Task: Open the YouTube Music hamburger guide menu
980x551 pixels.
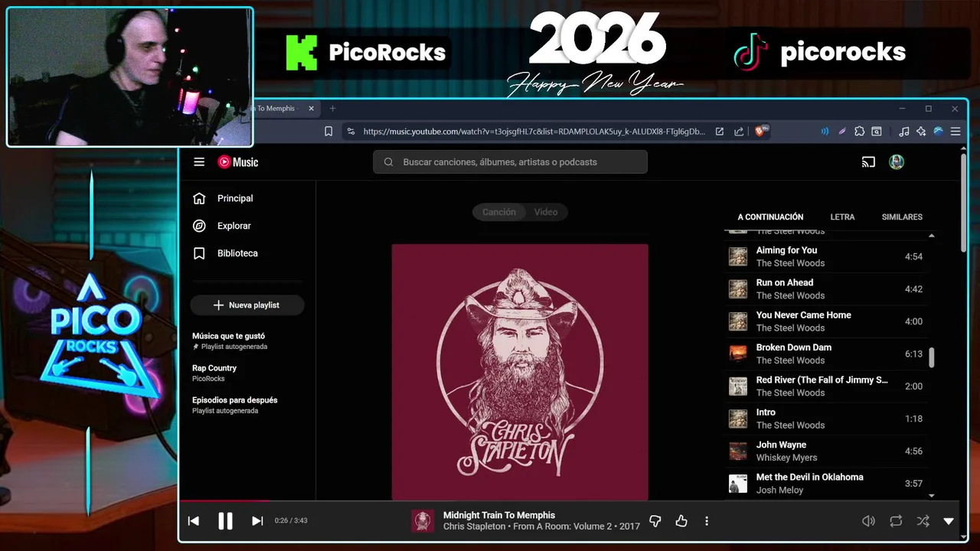Action: click(x=199, y=162)
